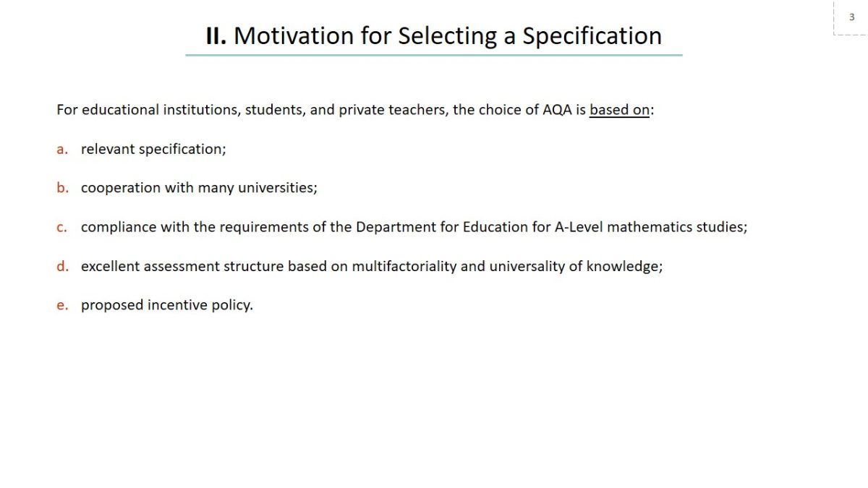
Task: Click the slide number 3 box
Action: (851, 17)
